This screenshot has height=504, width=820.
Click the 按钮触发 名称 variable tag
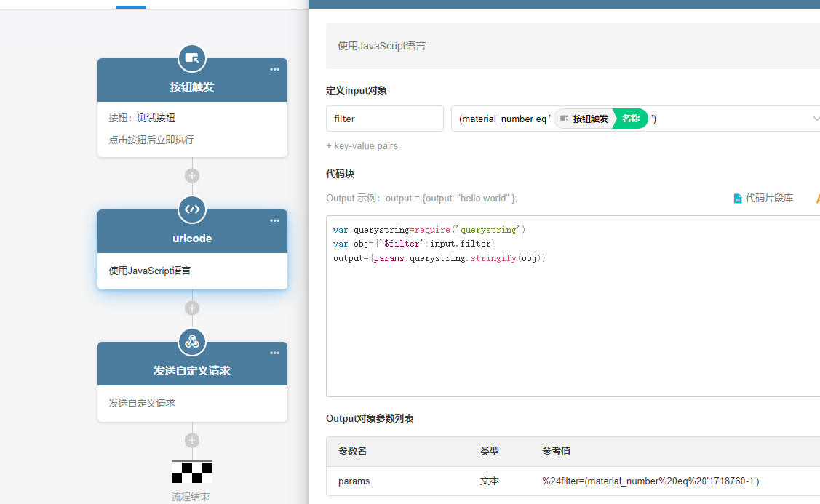[x=601, y=119]
